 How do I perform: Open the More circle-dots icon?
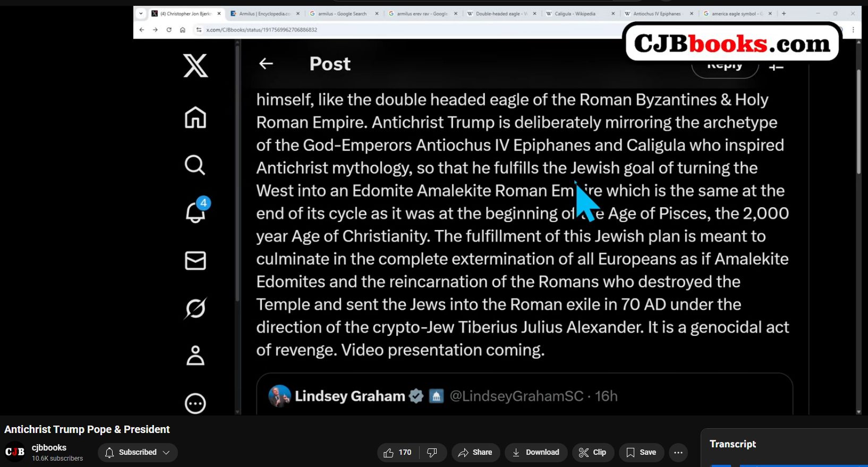[195, 404]
